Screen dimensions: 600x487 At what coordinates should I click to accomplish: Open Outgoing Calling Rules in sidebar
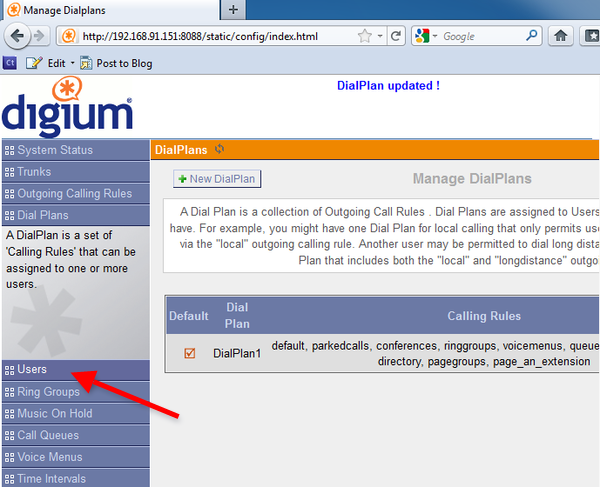pyautogui.click(x=76, y=194)
